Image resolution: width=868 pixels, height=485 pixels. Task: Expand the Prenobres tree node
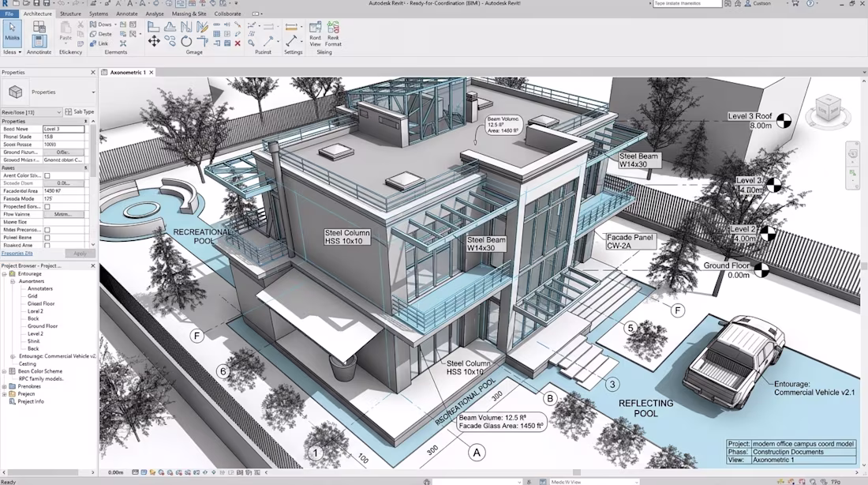(x=5, y=386)
